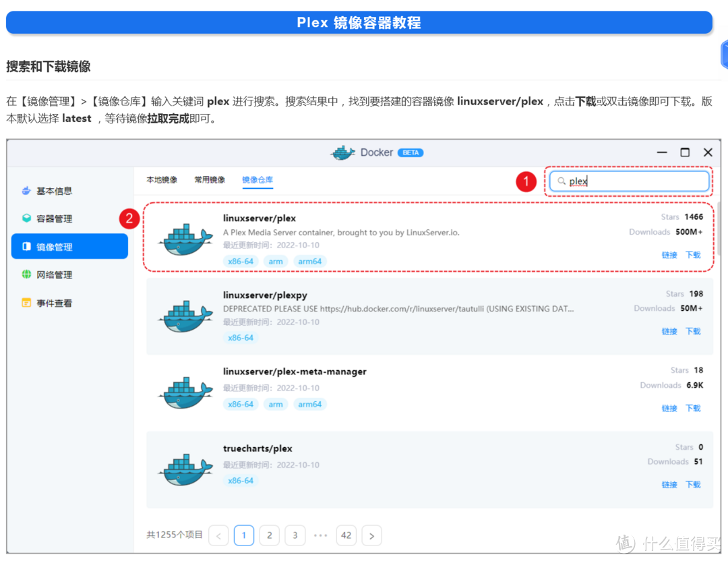Go to previous page arrow
Screen dimensions: 728x561
[x=218, y=535]
